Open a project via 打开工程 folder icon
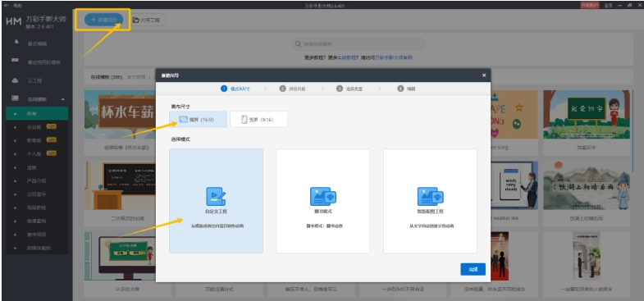Viewport: 644px width, 301px height. (x=136, y=20)
